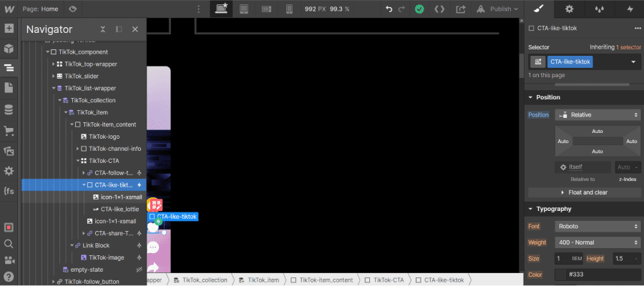The height and width of the screenshot is (286, 644).
Task: Open the font Weight dropdown
Action: pos(597,242)
